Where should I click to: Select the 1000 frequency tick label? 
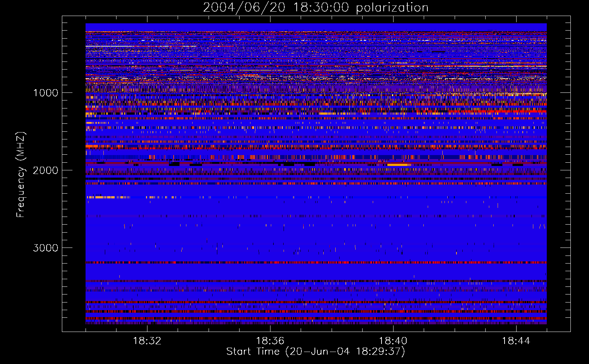click(46, 93)
